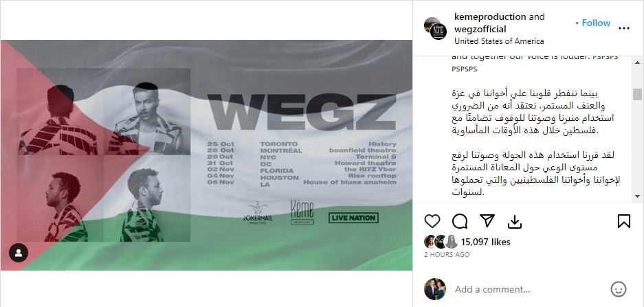Open the three-dot more options menu
This screenshot has width=644, height=307.
624,28
